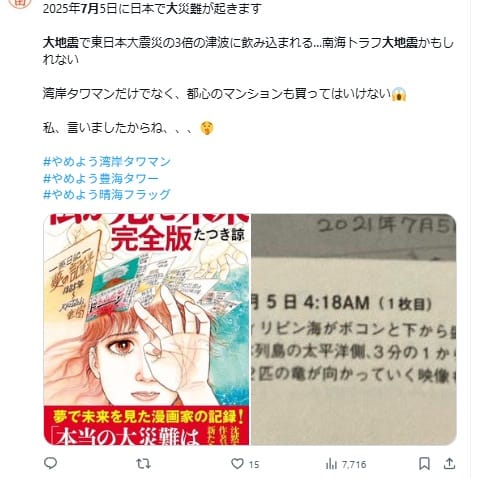Click the like count 15
This screenshot has width=477, height=478.
(254, 464)
